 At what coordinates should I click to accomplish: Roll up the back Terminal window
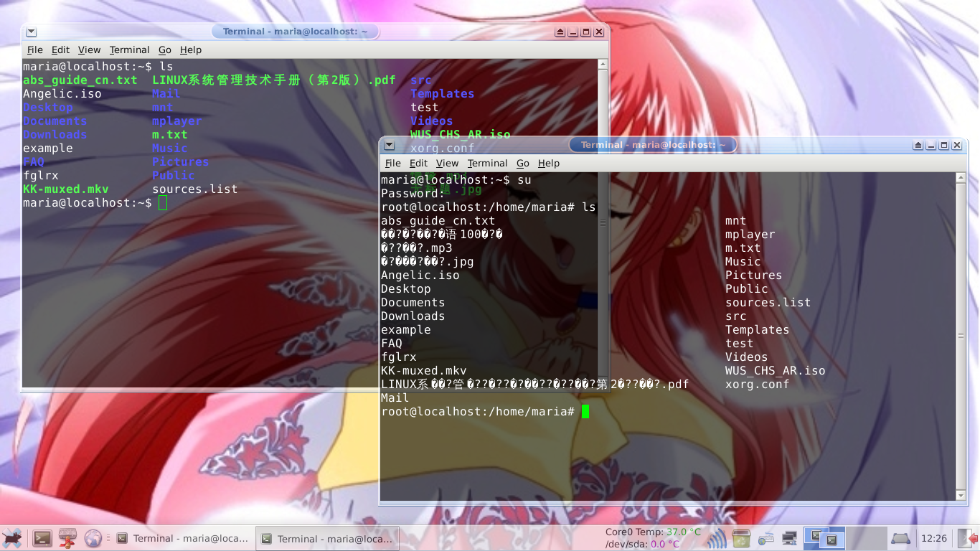560,32
